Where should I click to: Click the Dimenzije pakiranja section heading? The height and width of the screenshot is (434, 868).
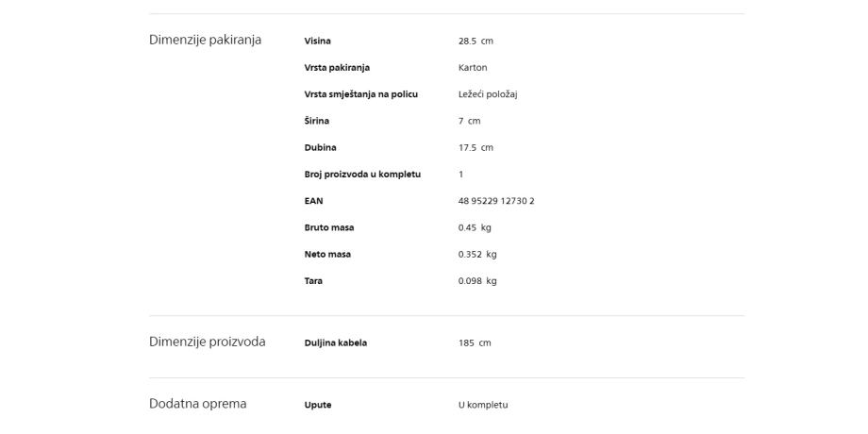(x=205, y=41)
